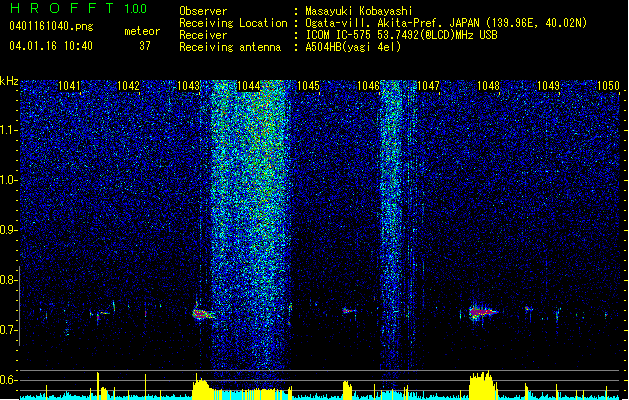Click time marker 1045
This screenshot has height=400, width=629.
(x=308, y=86)
